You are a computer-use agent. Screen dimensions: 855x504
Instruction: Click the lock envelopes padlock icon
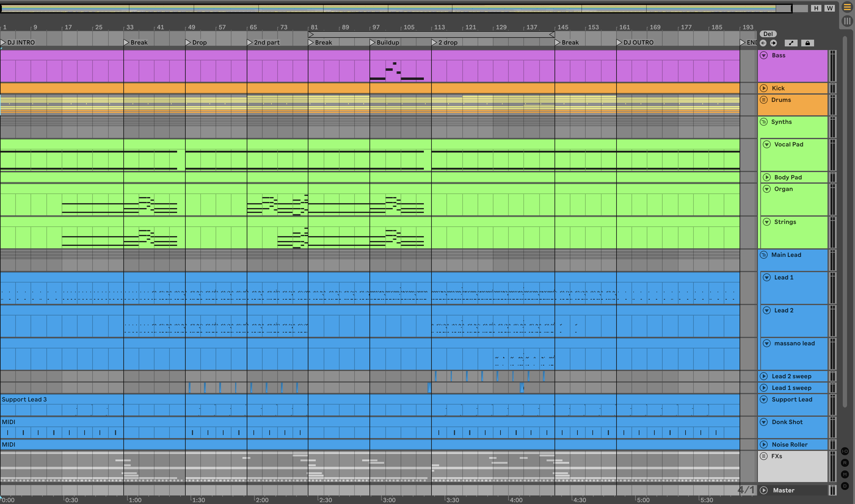point(807,43)
